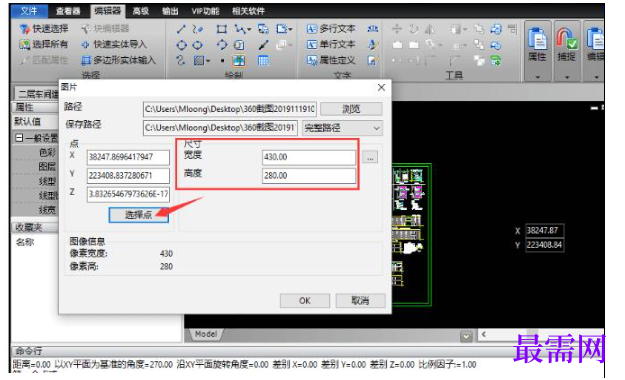Open the File (文件) menu
The width and height of the screenshot is (625, 380).
click(29, 11)
